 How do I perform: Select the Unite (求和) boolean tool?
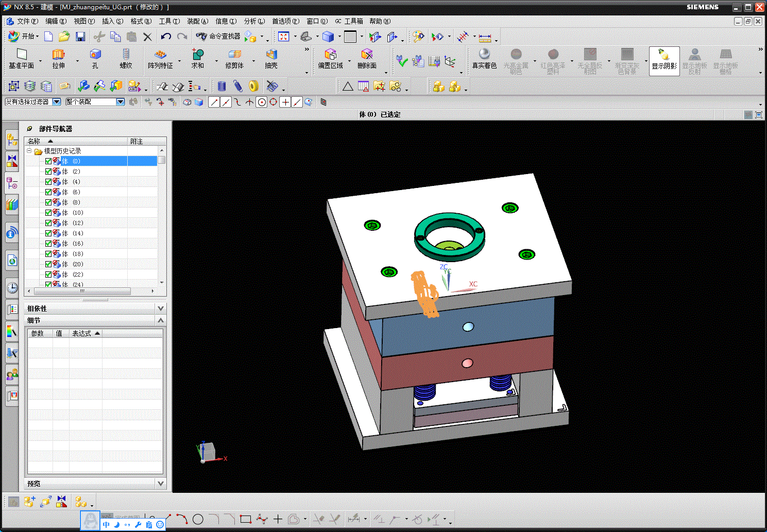click(198, 55)
